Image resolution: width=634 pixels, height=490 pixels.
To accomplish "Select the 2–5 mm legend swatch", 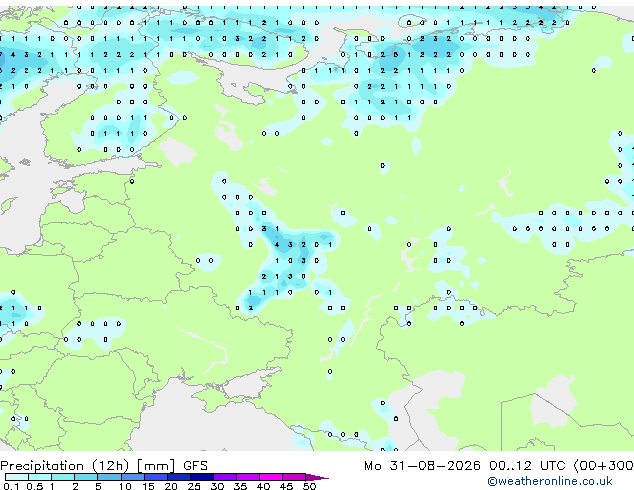I will [x=86, y=477].
